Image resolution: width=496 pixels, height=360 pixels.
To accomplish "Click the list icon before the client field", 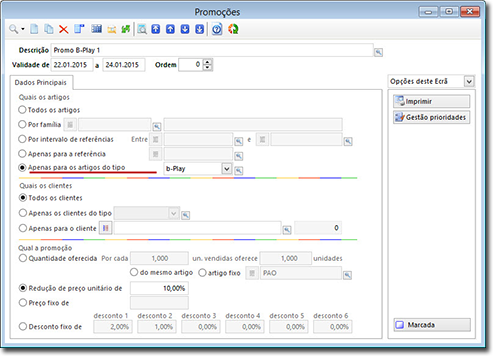I will coord(106,228).
